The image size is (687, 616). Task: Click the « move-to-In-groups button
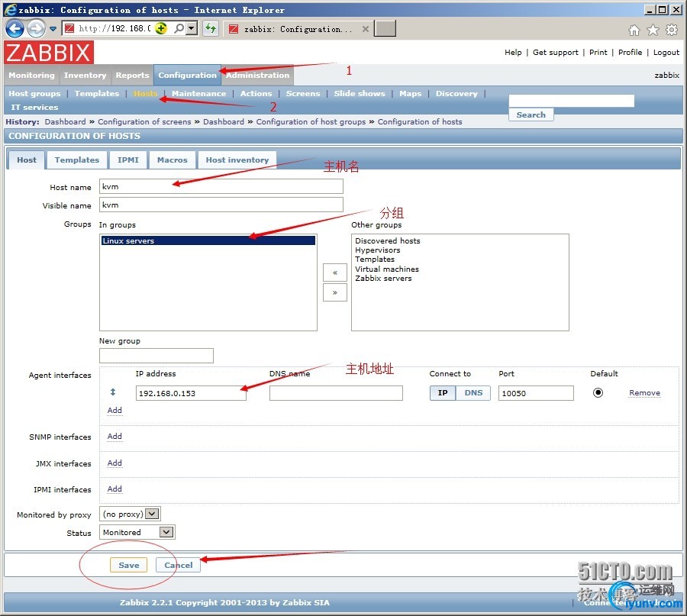pos(335,273)
